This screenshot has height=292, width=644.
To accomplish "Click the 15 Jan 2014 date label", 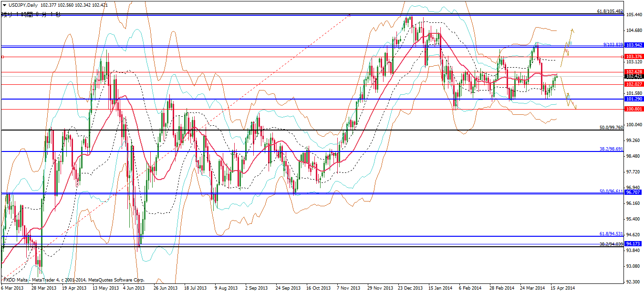I will (x=440, y=288).
